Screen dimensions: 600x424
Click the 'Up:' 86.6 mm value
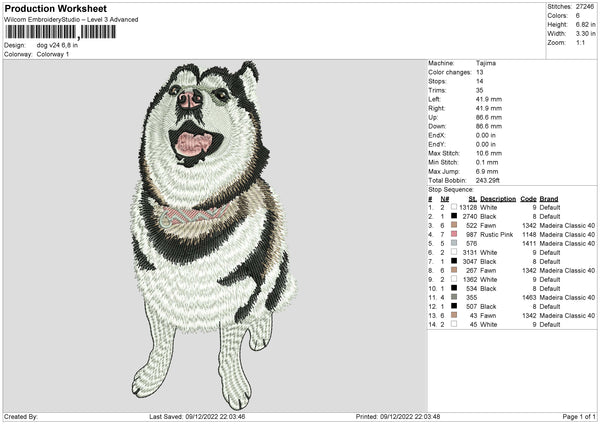coord(489,117)
